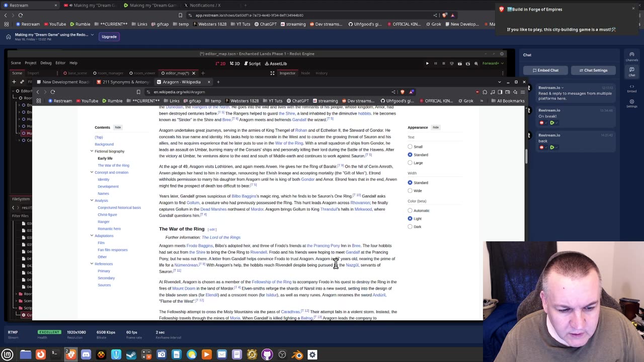644x362 pixels.
Task: Click the Upgrade button in Restream
Action: point(109,37)
